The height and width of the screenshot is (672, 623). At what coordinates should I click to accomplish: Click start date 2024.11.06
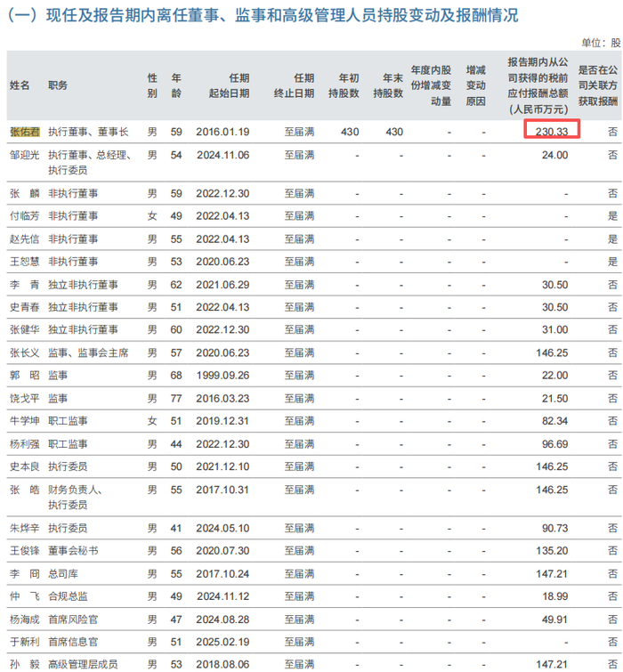(x=223, y=155)
